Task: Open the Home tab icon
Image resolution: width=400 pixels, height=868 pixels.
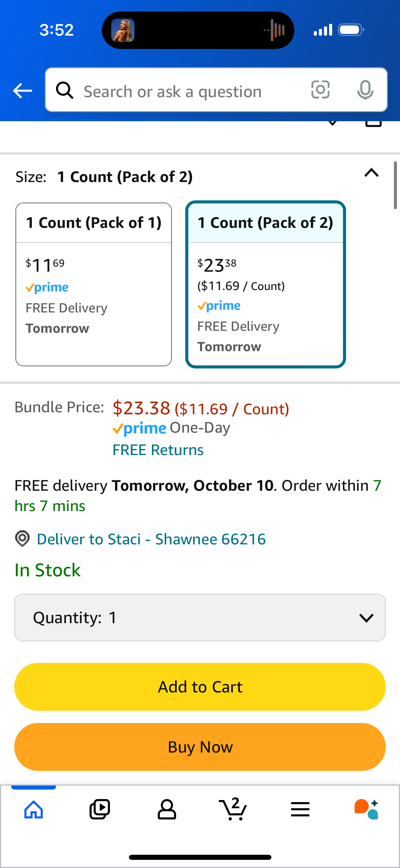Action: click(34, 809)
